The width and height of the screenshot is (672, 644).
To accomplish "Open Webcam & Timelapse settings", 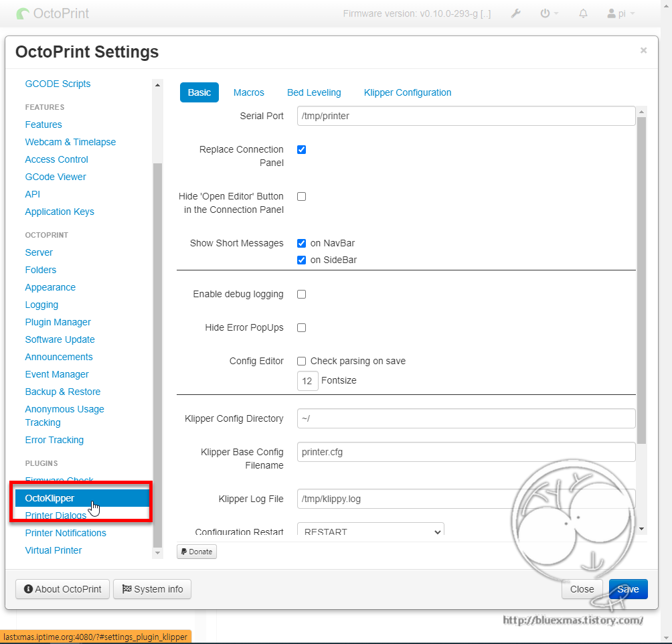I will click(70, 142).
